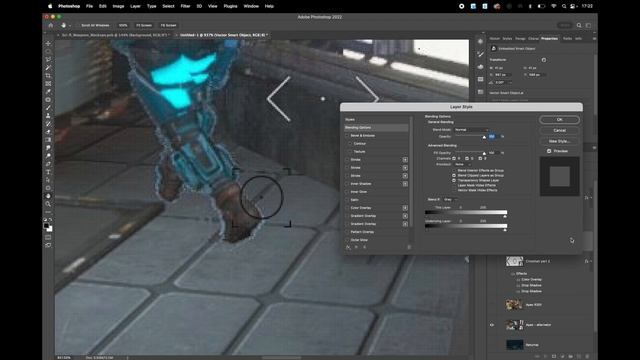The height and width of the screenshot is (360, 640).
Task: Add another Color Overlay effect with plus
Action: coord(405,208)
